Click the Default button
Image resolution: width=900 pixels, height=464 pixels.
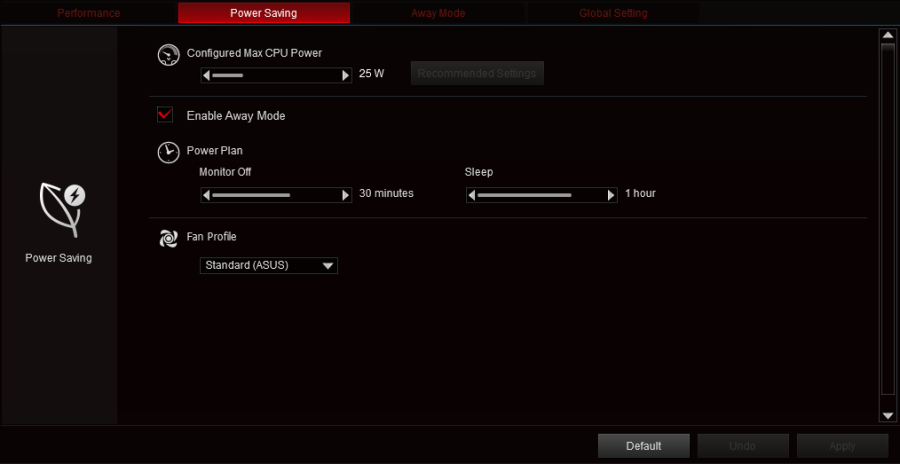point(643,446)
